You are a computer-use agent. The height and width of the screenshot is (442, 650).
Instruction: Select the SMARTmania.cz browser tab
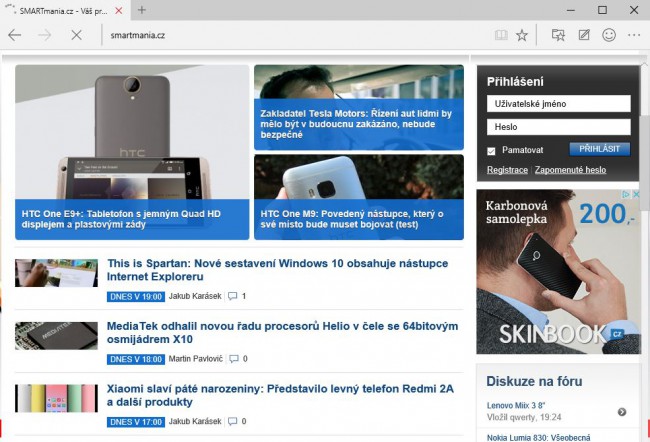(64, 11)
